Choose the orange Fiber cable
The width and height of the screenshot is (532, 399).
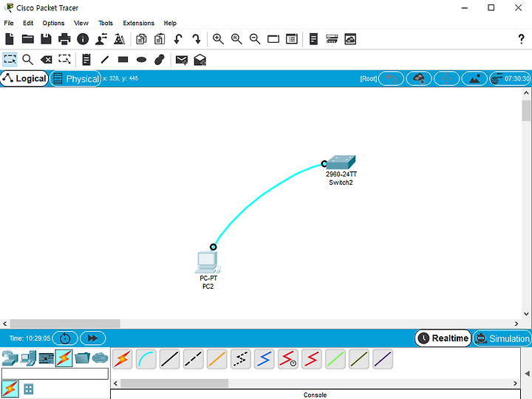pos(216,359)
